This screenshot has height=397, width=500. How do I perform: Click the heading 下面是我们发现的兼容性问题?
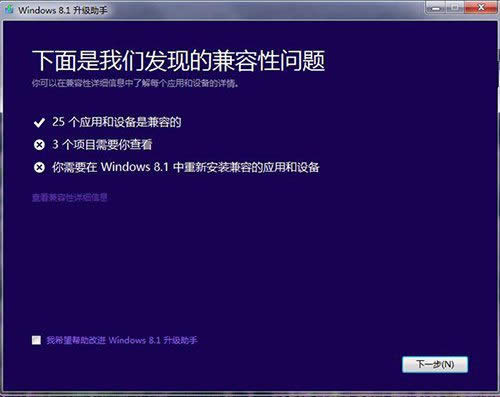[179, 61]
